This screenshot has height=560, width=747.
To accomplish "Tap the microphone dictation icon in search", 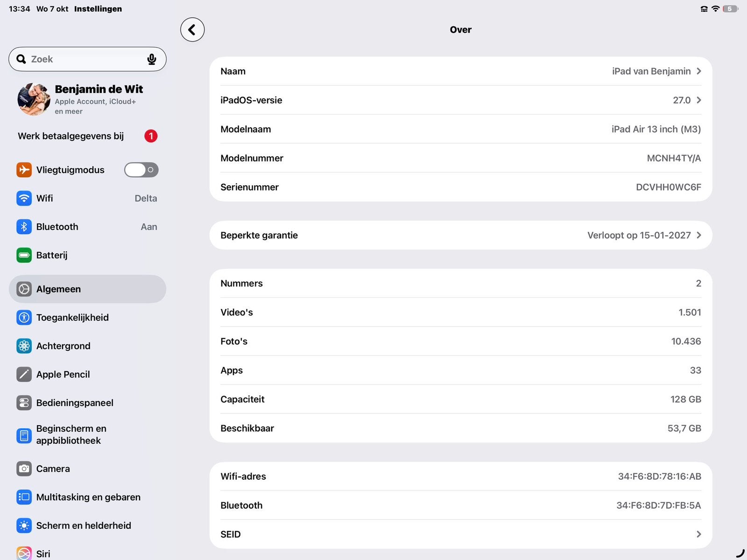I will pyautogui.click(x=152, y=59).
